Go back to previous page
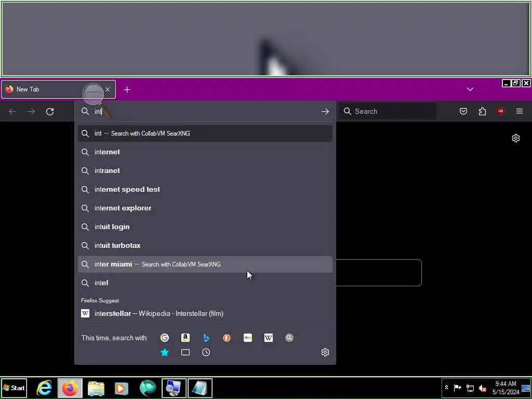 12,111
